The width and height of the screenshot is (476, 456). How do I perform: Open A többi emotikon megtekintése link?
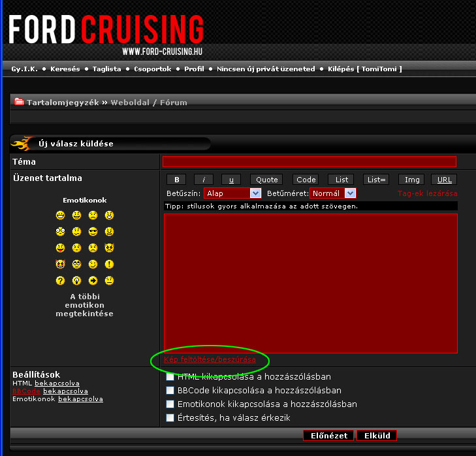pyautogui.click(x=85, y=305)
